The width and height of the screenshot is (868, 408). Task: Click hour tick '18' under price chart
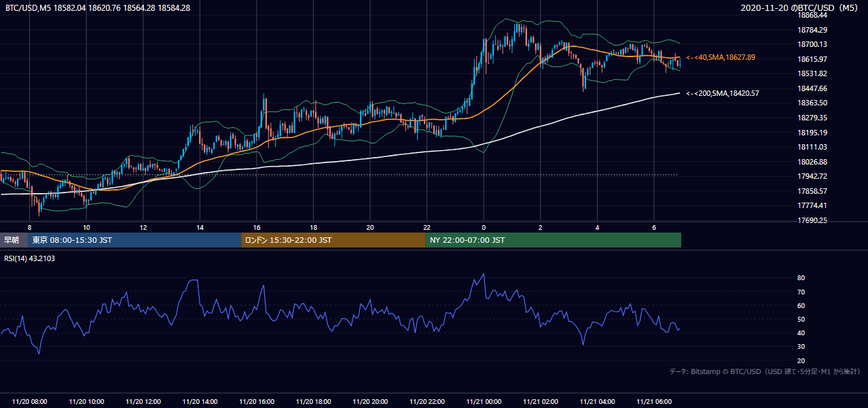(313, 227)
